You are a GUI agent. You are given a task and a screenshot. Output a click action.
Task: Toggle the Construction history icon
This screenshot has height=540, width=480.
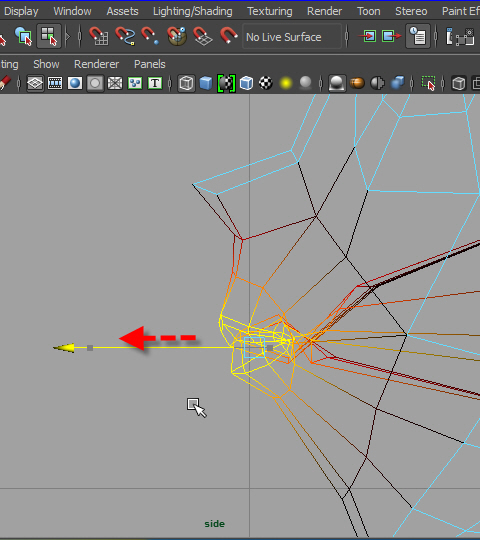coord(418,36)
